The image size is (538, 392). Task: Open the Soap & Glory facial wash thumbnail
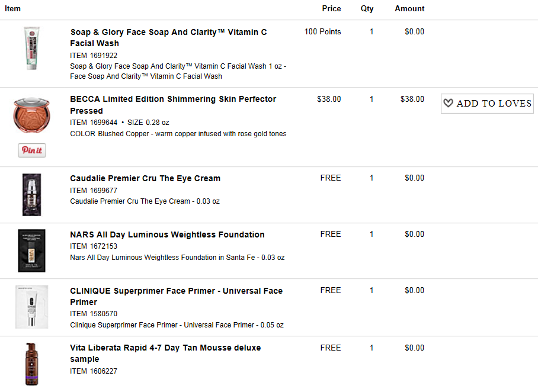point(31,49)
